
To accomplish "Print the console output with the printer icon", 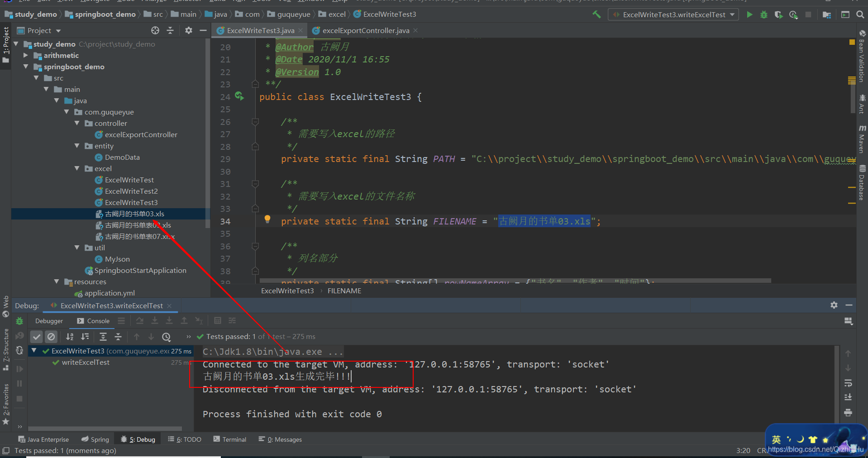I will coord(849,412).
